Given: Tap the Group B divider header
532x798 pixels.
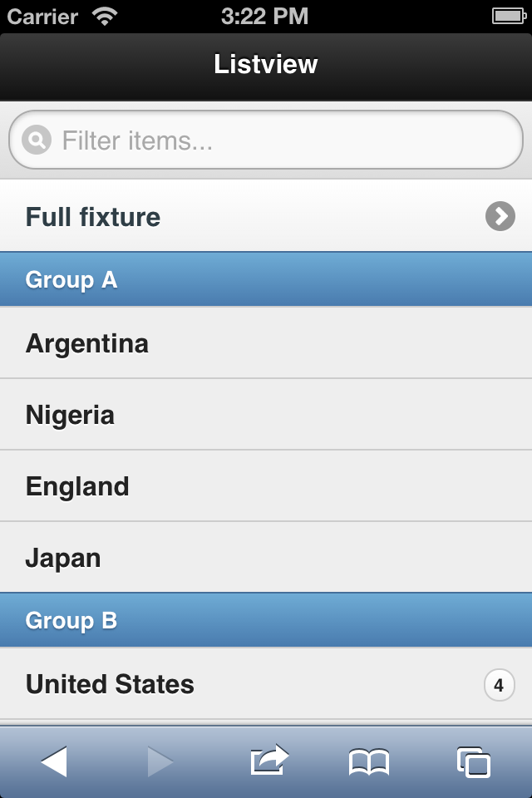Looking at the screenshot, I should point(266,620).
